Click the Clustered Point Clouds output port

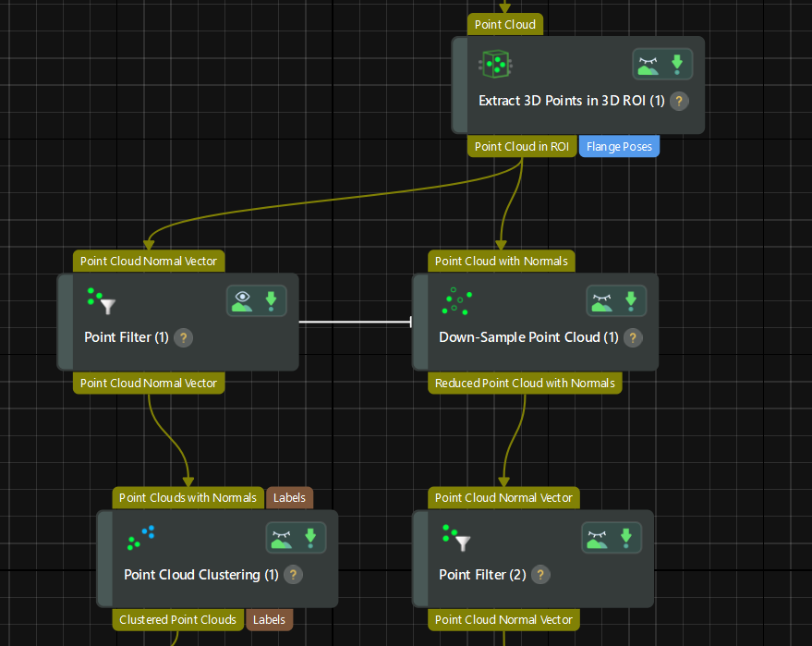[x=177, y=619]
